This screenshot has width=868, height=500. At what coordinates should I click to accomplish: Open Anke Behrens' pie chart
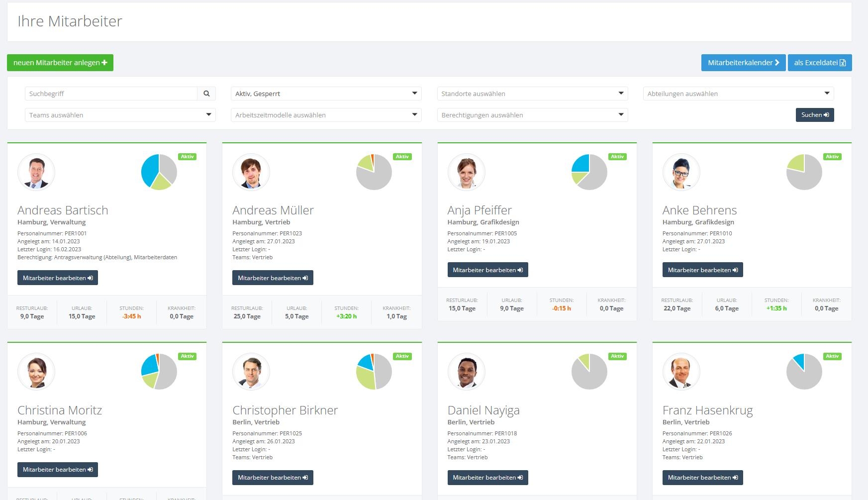click(804, 172)
